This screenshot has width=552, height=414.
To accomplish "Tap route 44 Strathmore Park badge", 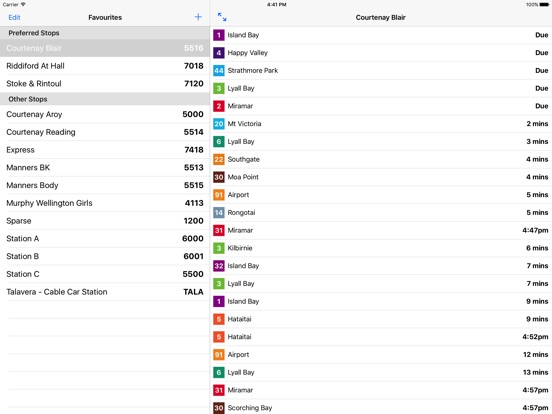I will pyautogui.click(x=219, y=70).
